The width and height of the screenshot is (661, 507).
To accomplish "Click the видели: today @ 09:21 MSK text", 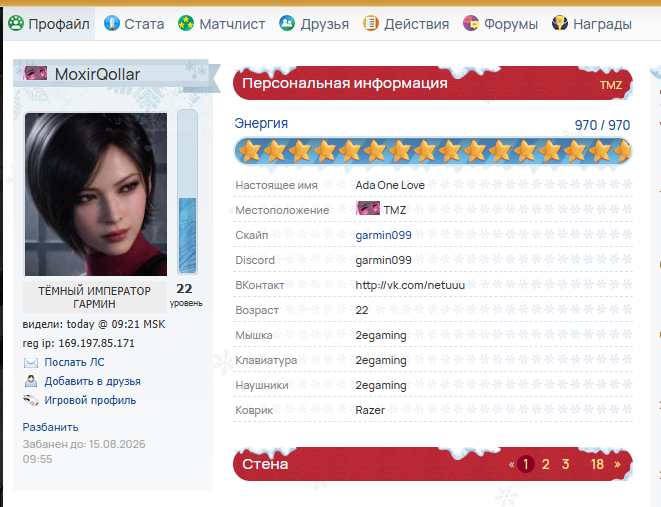I will tap(94, 324).
